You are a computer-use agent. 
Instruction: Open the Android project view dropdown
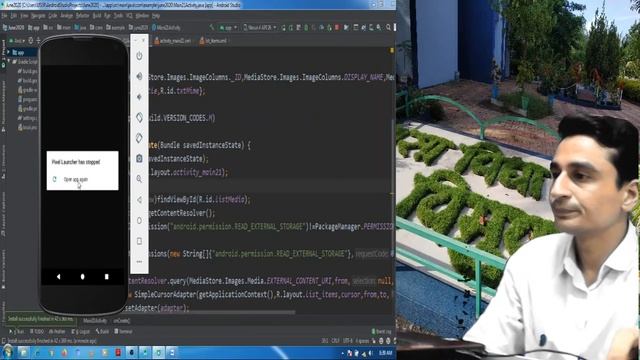(17, 41)
